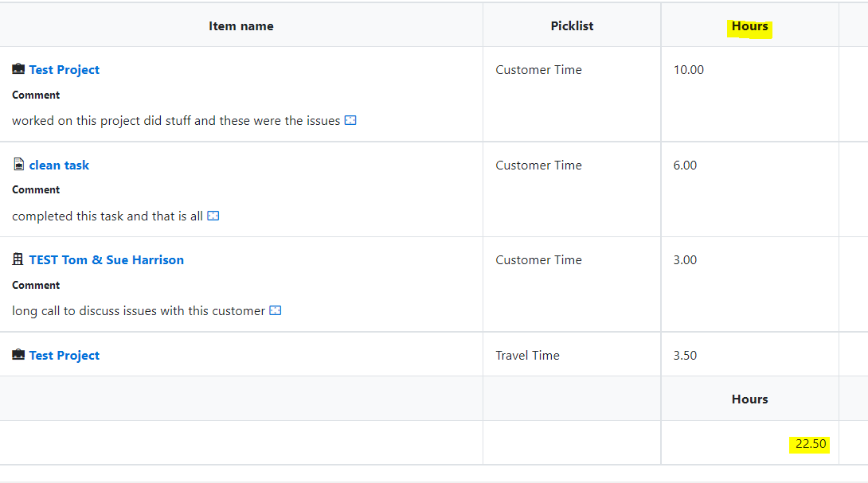Select the Travel Time picklist value
Image resolution: width=868 pixels, height=483 pixels.
(x=527, y=355)
